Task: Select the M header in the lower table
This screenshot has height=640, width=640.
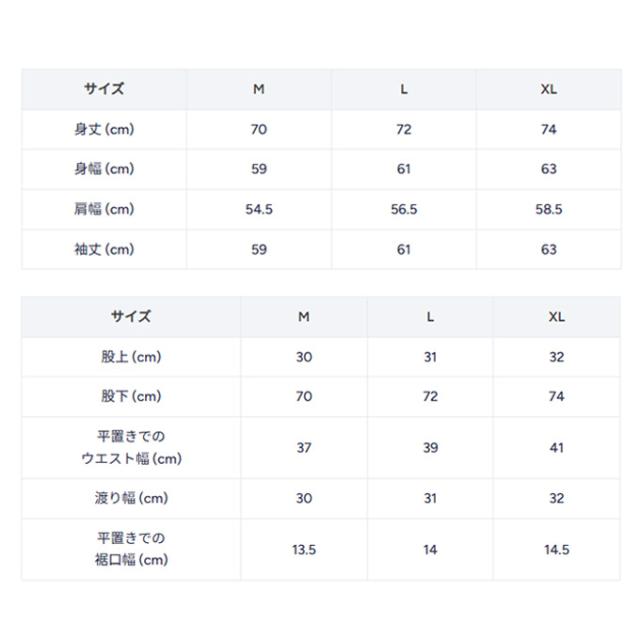Action: pos(304,316)
